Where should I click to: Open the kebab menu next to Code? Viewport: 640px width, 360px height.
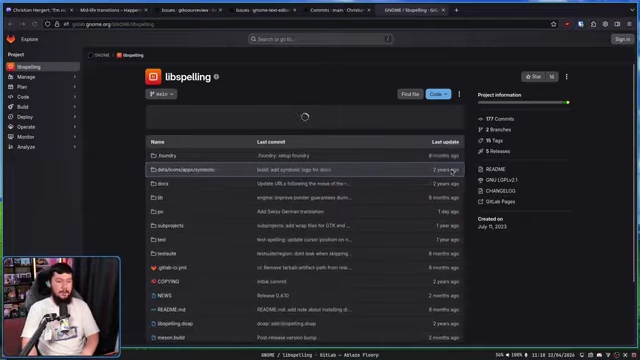pos(459,94)
